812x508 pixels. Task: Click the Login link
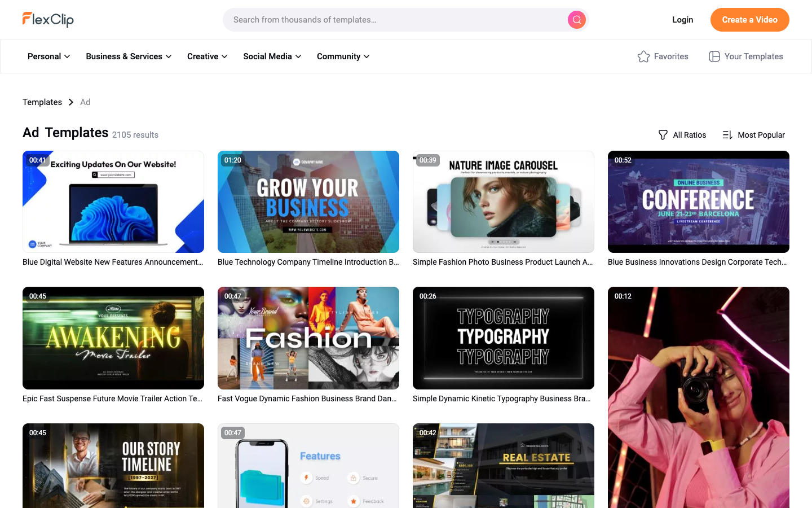tap(682, 20)
